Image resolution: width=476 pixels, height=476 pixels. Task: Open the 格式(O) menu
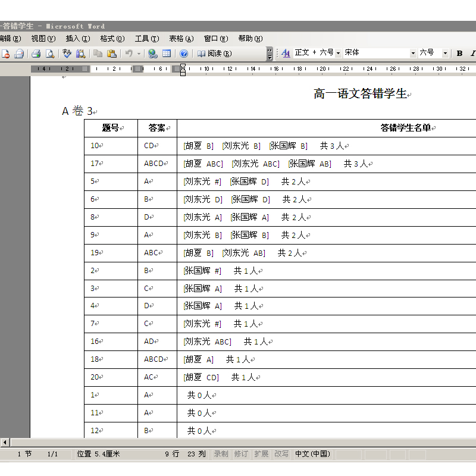(x=112, y=39)
